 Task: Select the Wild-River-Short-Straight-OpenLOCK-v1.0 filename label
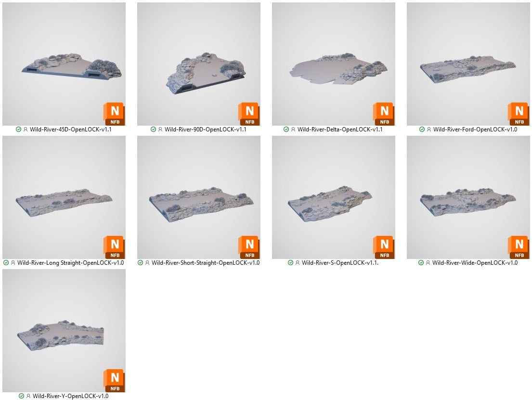click(206, 263)
